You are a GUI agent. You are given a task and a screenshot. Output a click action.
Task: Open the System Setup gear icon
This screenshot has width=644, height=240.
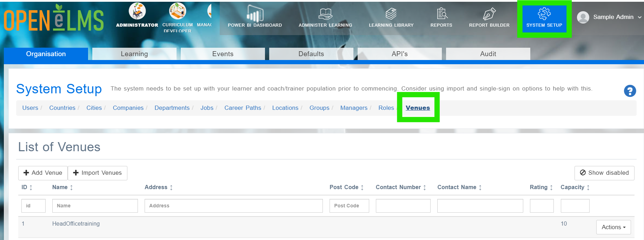click(544, 14)
